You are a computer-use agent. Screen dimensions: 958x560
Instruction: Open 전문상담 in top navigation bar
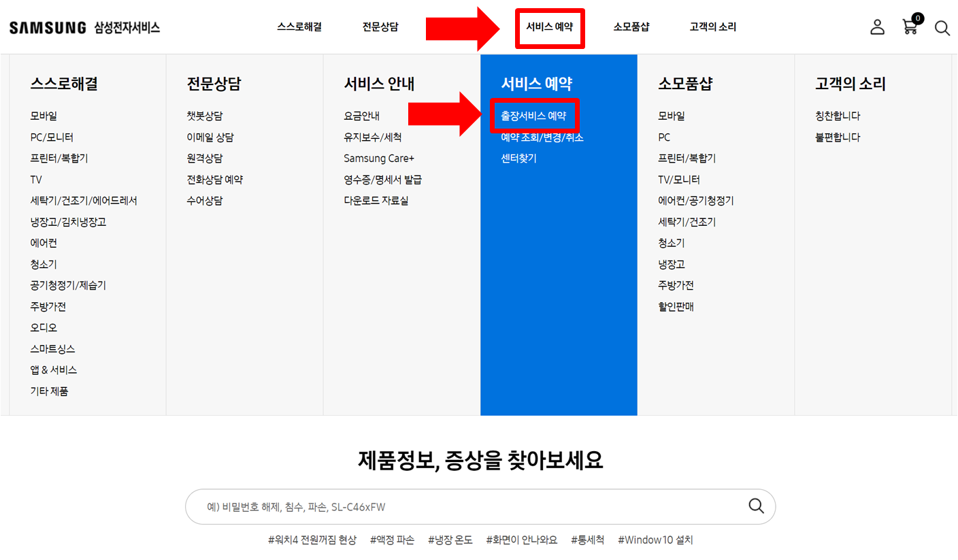pos(380,27)
